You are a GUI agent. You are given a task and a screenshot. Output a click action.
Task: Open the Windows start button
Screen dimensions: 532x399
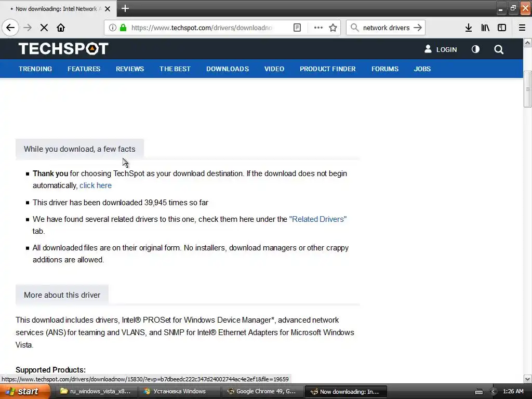point(25,391)
